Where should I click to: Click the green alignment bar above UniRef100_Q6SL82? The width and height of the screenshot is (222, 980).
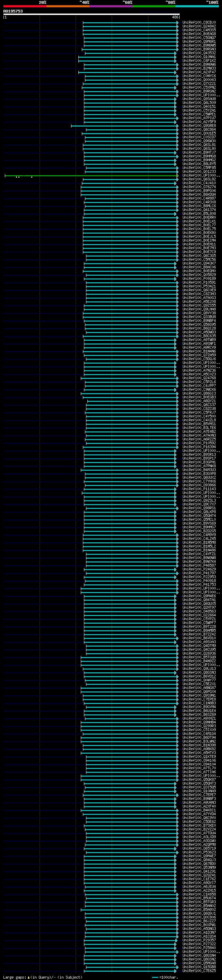(91, 175)
